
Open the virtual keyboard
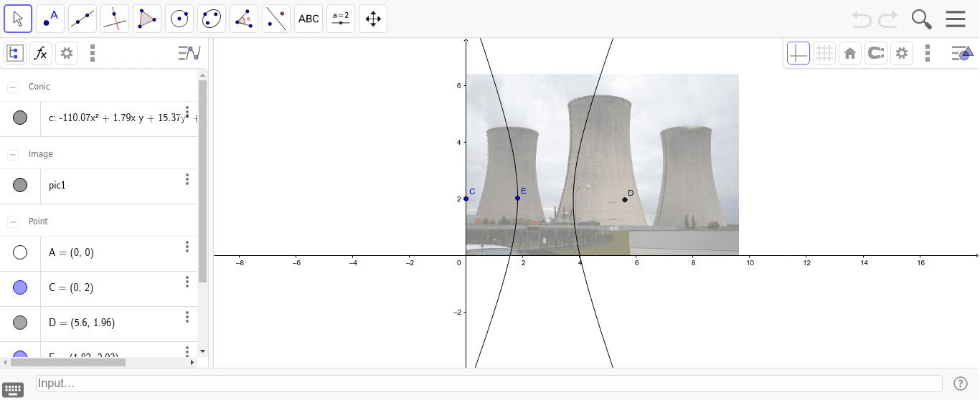point(14,389)
